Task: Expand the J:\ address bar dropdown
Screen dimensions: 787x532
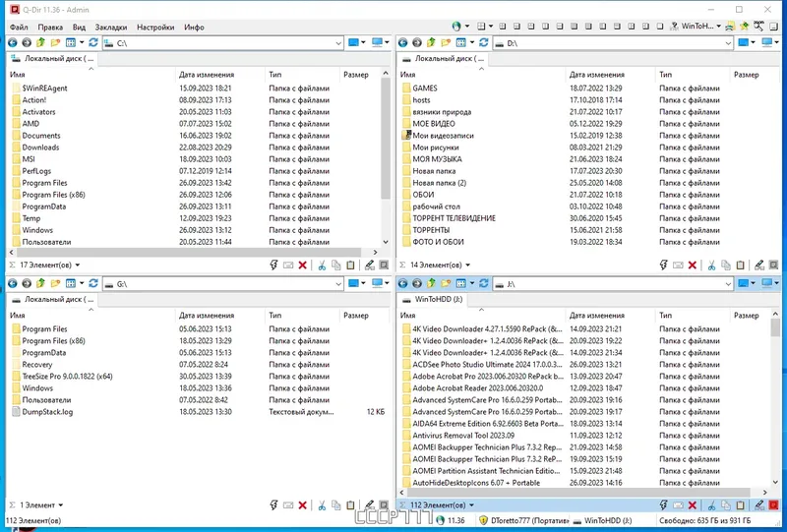Action: point(728,284)
